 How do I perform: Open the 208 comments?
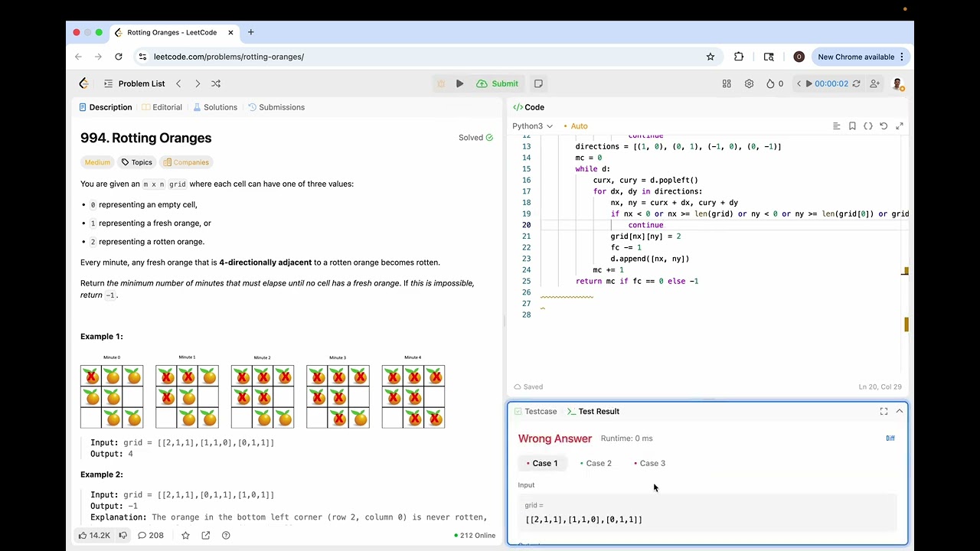coord(151,535)
